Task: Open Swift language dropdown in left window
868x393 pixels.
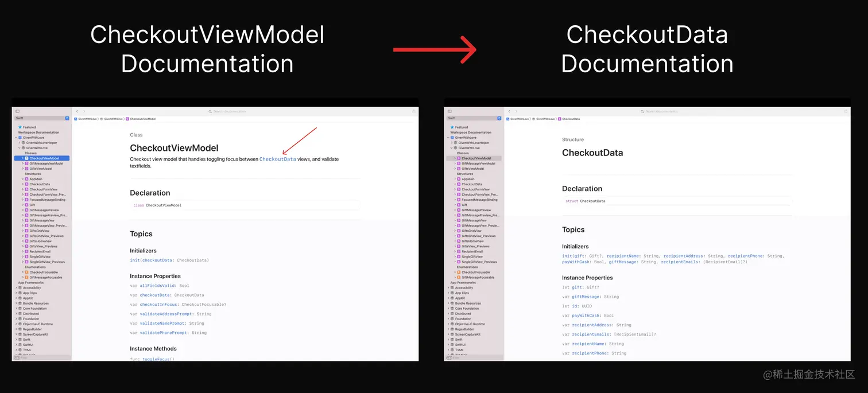Action: coord(42,118)
